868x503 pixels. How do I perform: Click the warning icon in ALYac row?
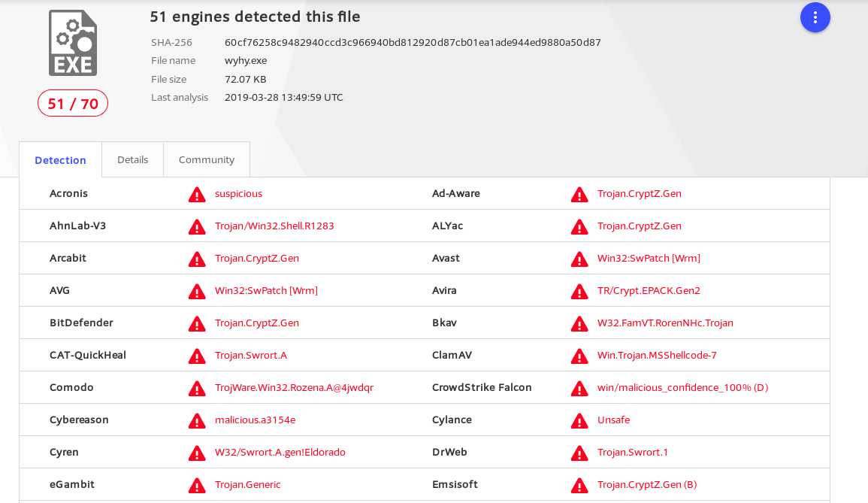[x=579, y=226]
